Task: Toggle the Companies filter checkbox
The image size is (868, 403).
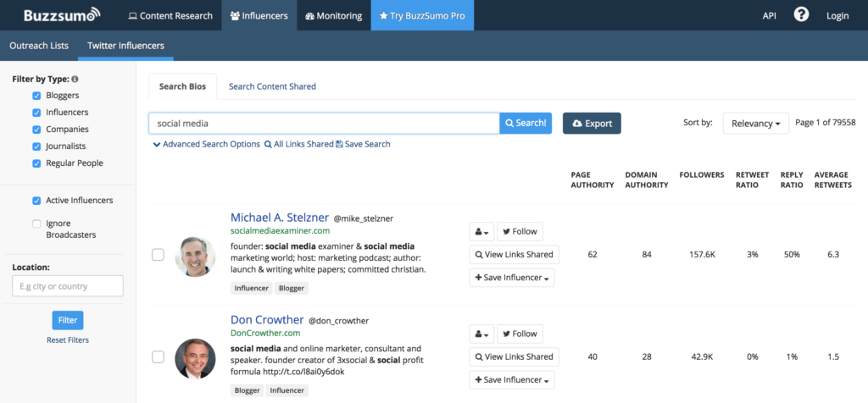Action: pos(36,130)
